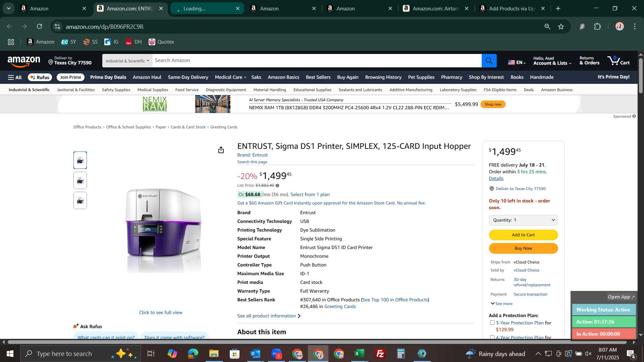Select the second product thumbnail
This screenshot has height=362, width=644.
point(80,180)
